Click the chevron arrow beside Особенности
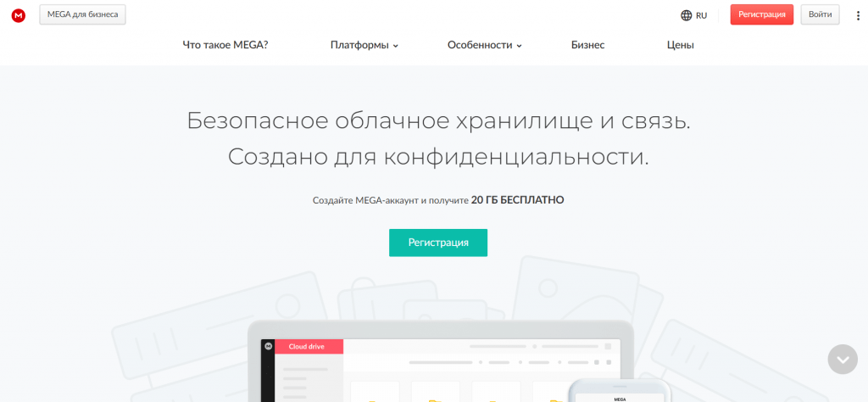Viewport: 868px width, 402px height. 520,46
